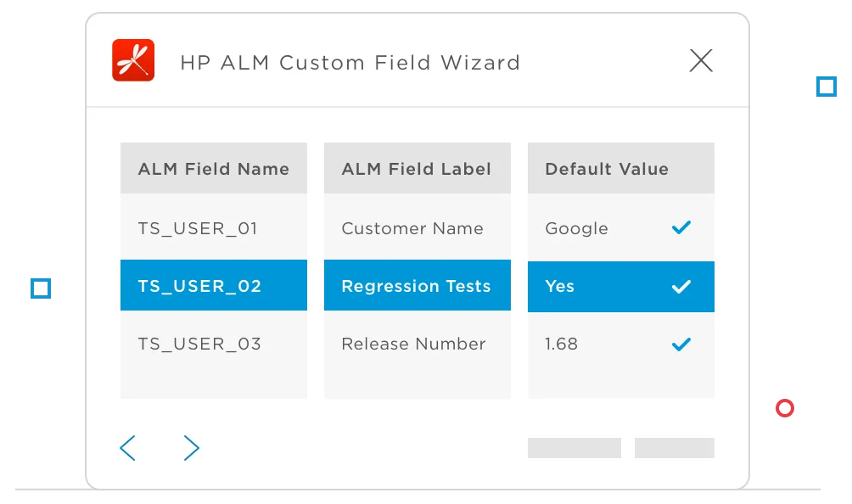Select the TS_USER_01 field row
Viewport: 852px width, 504px height.
(198, 228)
